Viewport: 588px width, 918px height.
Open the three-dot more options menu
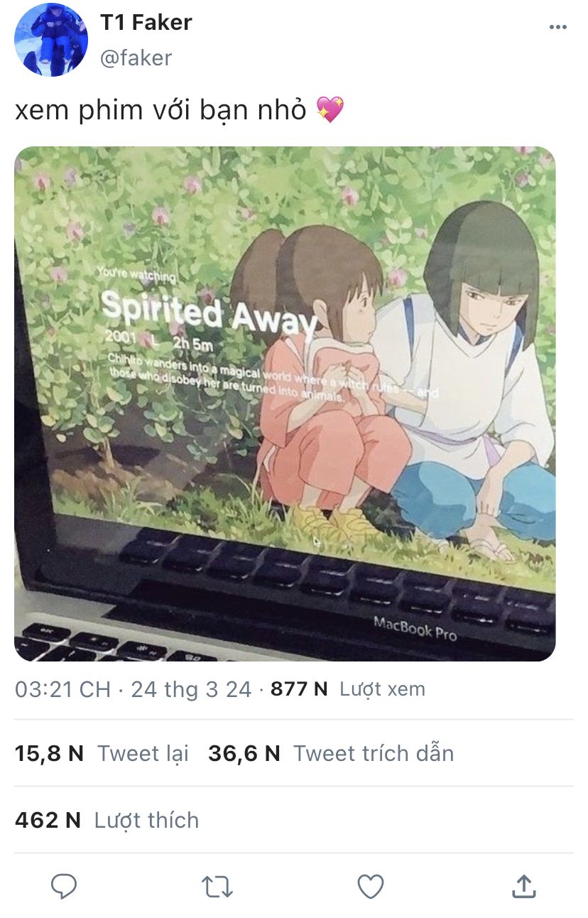[x=558, y=27]
